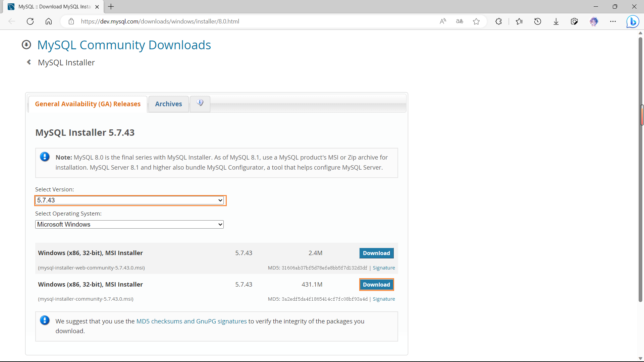Go to browser home page icon
The width and height of the screenshot is (644, 362).
point(49,21)
